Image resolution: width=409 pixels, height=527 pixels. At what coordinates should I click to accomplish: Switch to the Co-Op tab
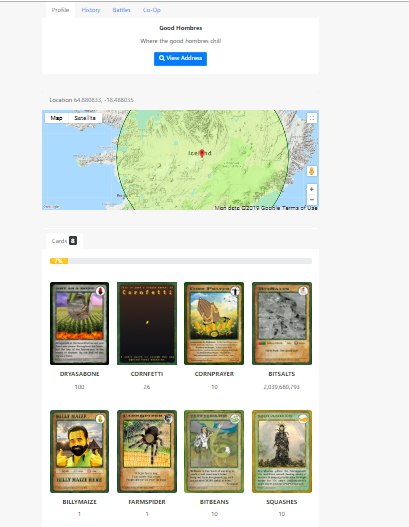coord(152,10)
